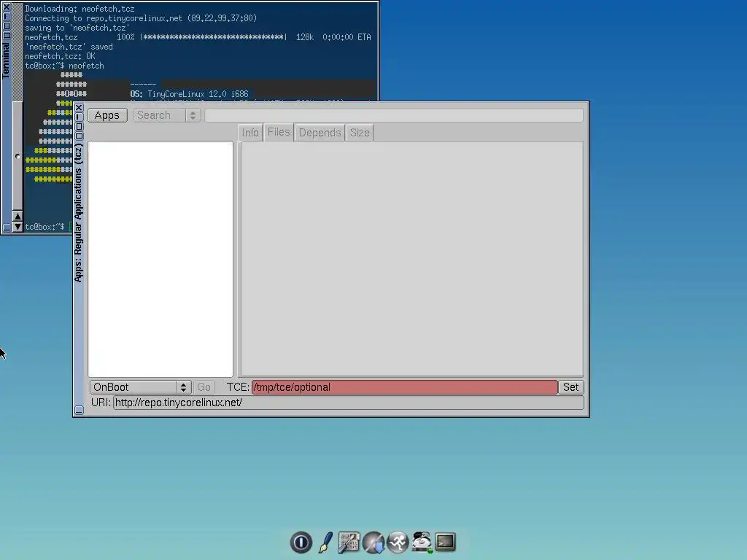Click "OS: TinyCoreLinux 12.0 i686" text in Terminal
This screenshot has height=560, width=747.
190,94
